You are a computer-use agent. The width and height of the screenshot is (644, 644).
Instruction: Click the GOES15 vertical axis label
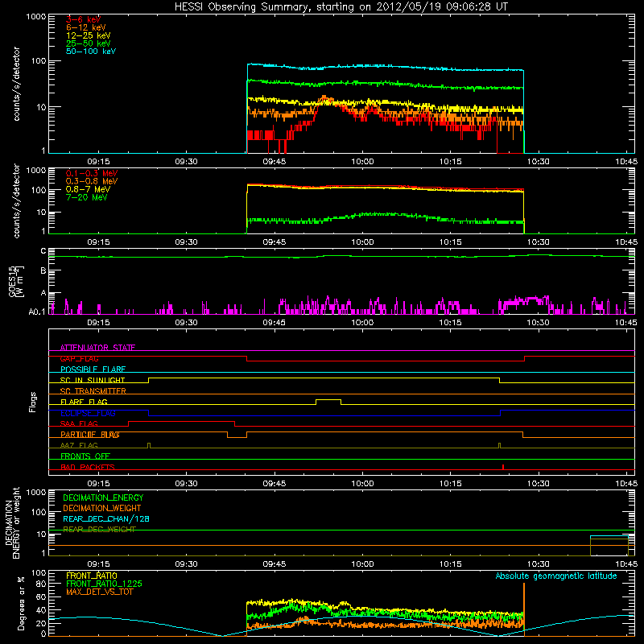click(x=16, y=281)
